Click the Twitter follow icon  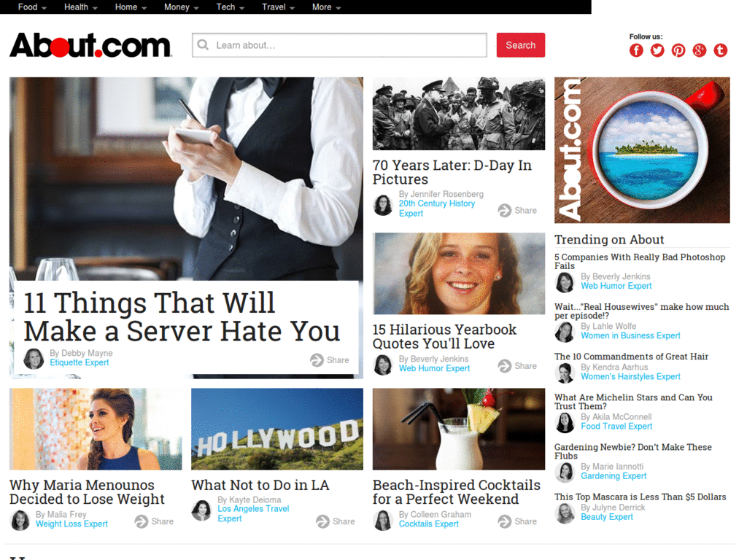(x=657, y=50)
